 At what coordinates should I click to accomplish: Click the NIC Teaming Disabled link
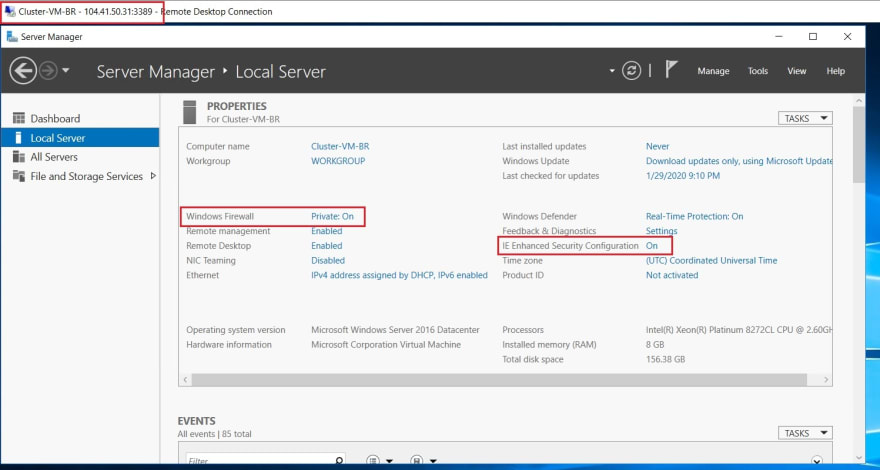[x=328, y=261]
